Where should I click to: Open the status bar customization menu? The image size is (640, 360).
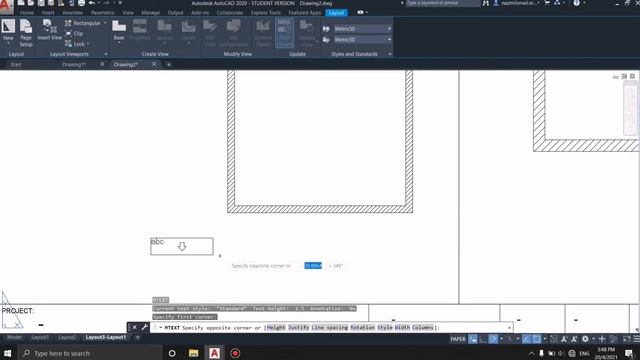pos(636,339)
